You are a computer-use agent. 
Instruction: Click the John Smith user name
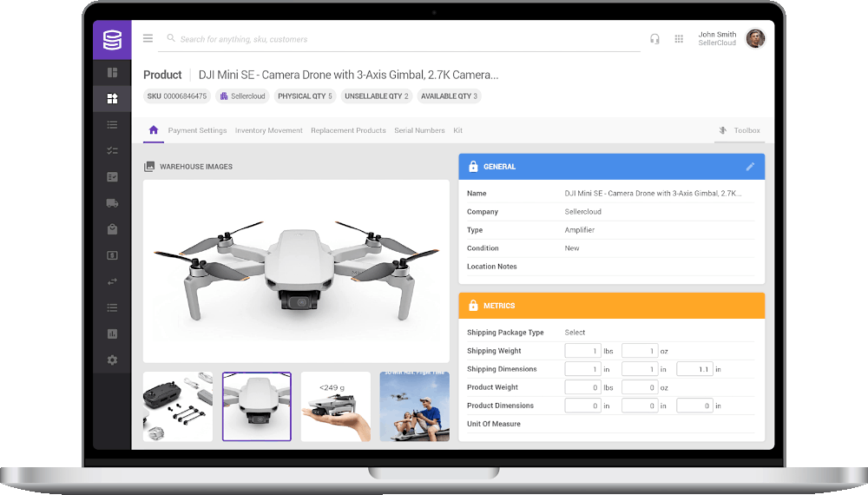(717, 35)
